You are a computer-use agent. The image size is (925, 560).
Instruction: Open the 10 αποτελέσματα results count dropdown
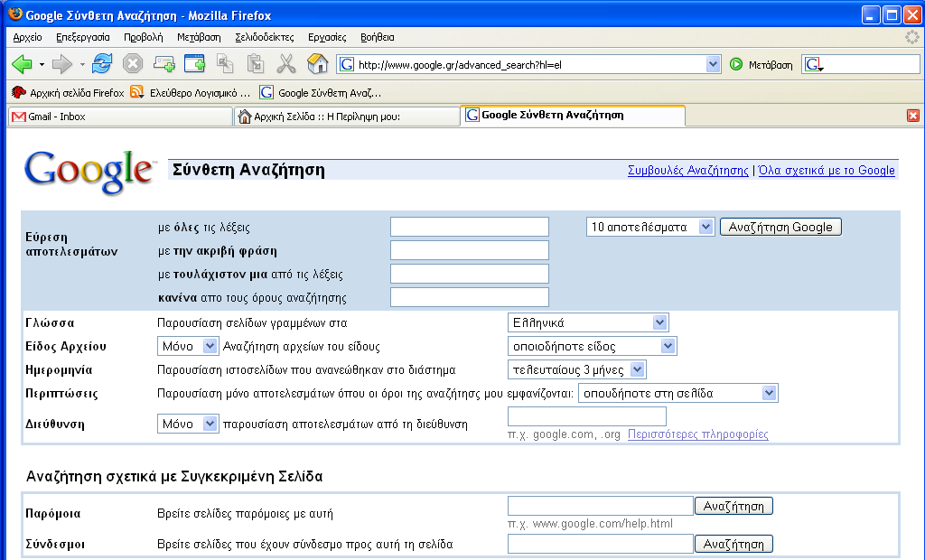click(x=650, y=228)
